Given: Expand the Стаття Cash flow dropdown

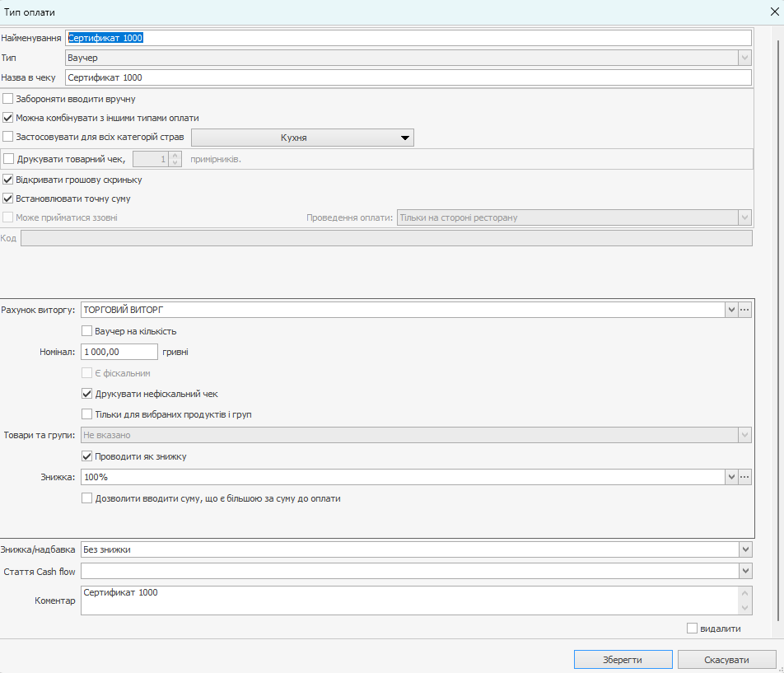Looking at the screenshot, I should coord(745,571).
